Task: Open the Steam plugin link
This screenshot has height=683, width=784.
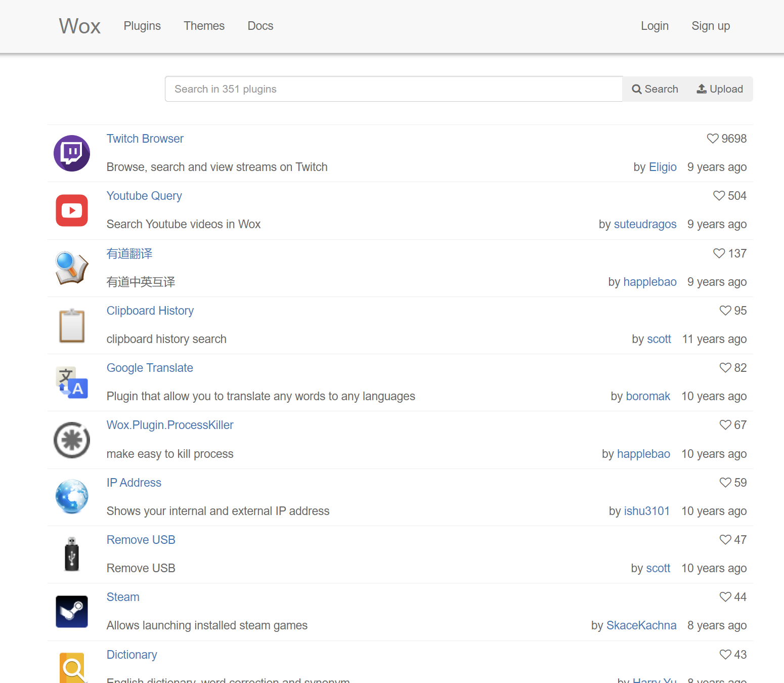Action: 123,597
